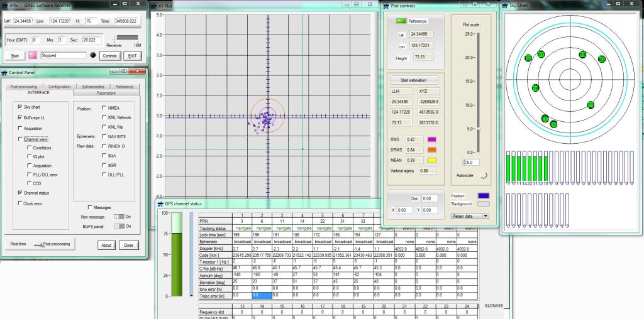Viewport: 644px width, 319px height.
Task: Click the Plot scale vertical slider
Action: 478,93
